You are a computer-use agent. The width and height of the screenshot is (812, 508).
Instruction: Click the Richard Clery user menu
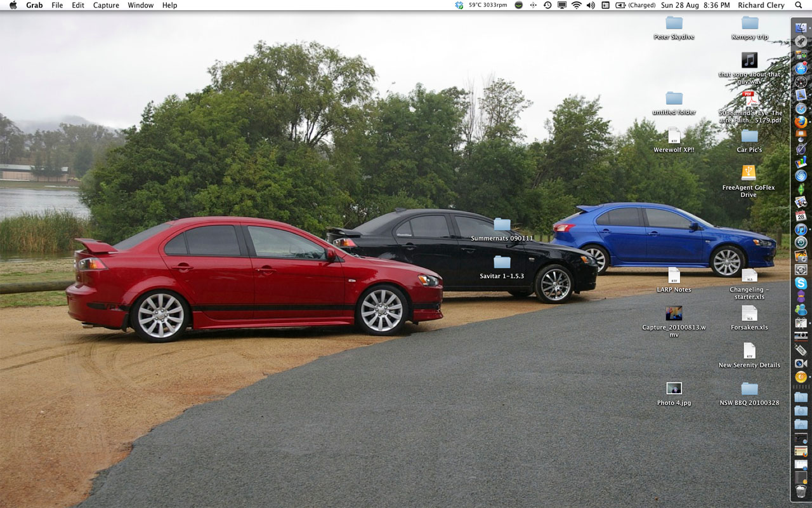tap(761, 5)
